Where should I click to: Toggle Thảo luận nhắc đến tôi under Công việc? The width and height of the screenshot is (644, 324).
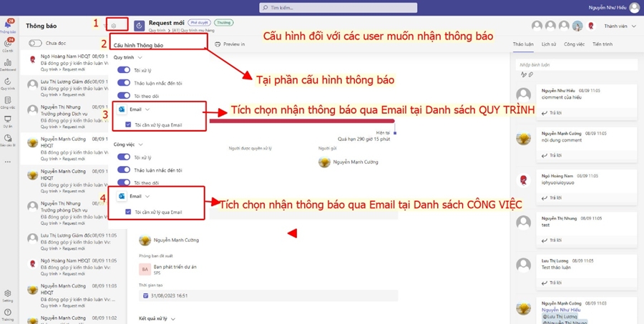[x=124, y=170]
